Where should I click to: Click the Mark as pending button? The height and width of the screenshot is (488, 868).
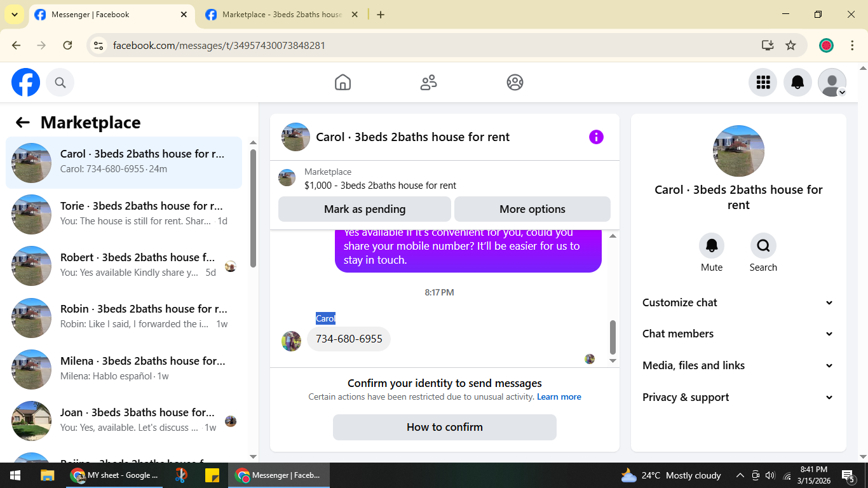[365, 209]
